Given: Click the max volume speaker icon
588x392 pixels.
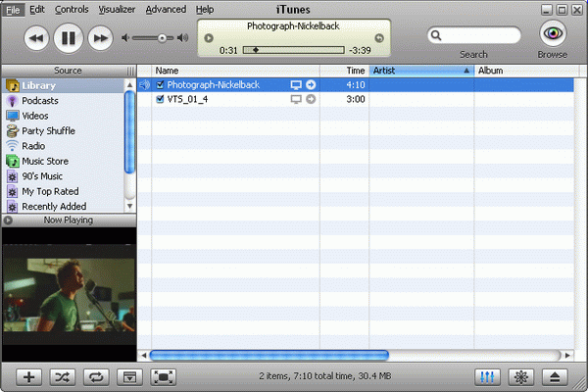Looking at the screenshot, I should coord(183,38).
